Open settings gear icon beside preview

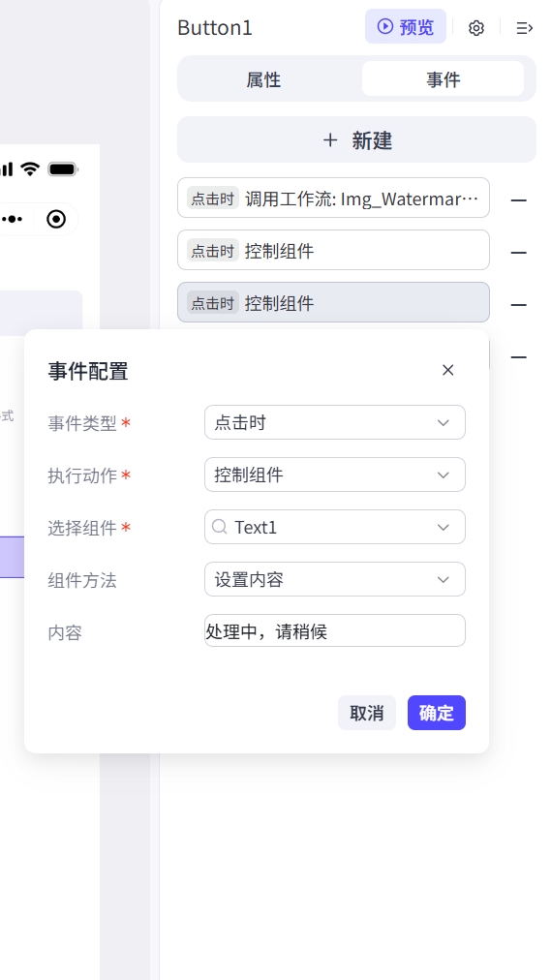476,27
